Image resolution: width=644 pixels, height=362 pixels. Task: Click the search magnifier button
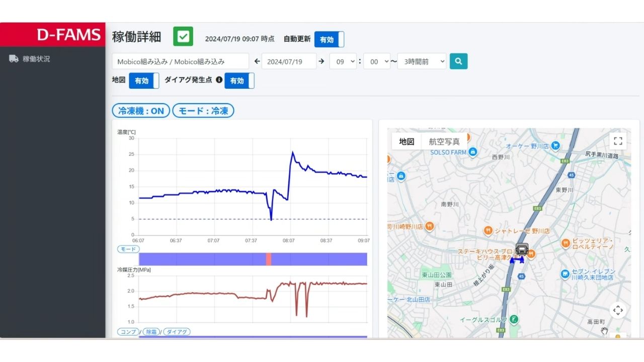tap(458, 61)
